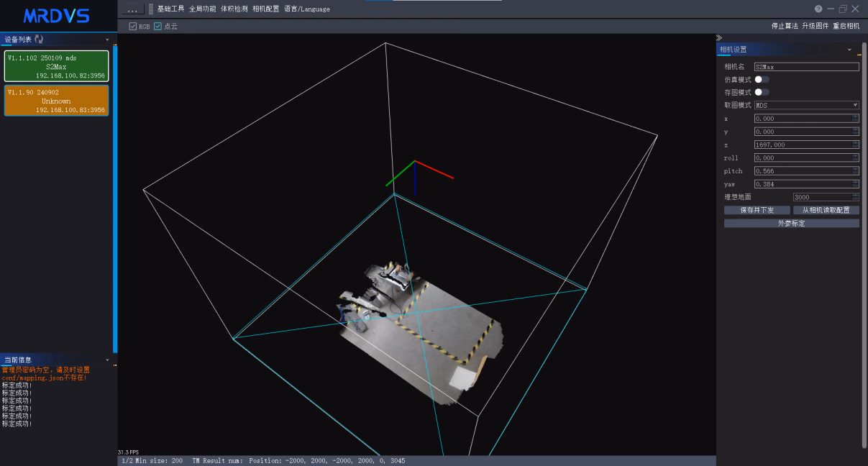Click the point cloud image in viewport
Screen dimensions: 868x466
(x=420, y=332)
